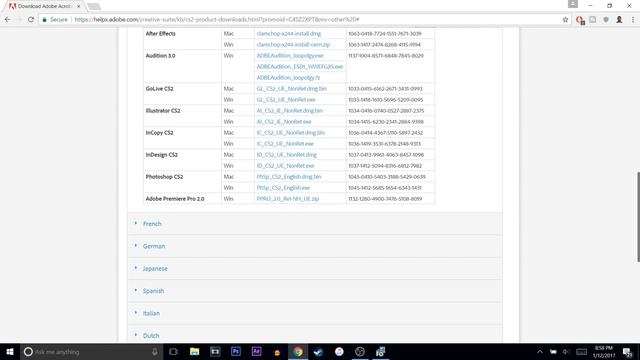Click the Photoshop CS2 product name cell
Image resolution: width=640 pixels, height=360 pixels.
[164, 177]
